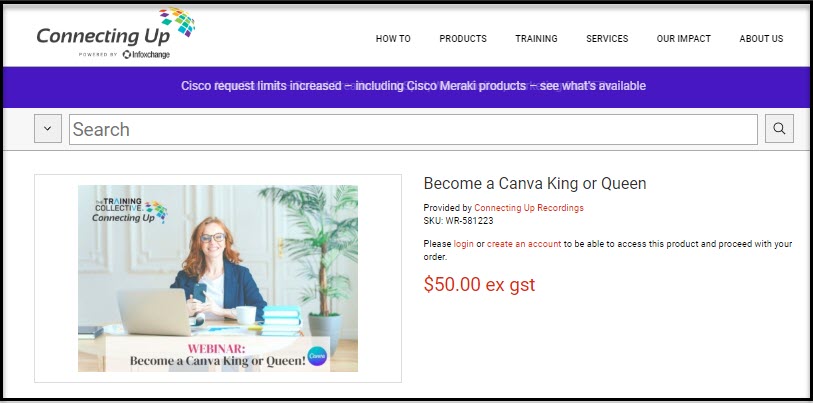Open the OUR IMPACT menu
Image resolution: width=813 pixels, height=403 pixels.
(683, 38)
